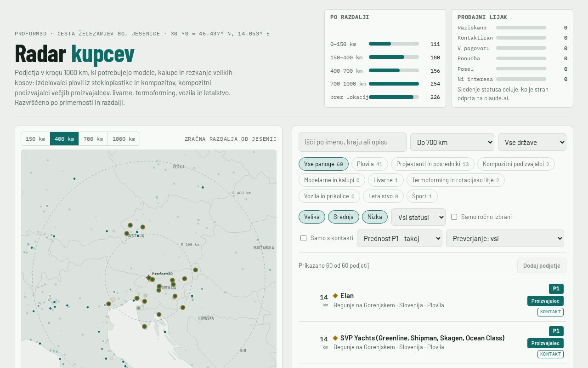Click the P1 badge on SVP Yachts row

click(x=556, y=331)
